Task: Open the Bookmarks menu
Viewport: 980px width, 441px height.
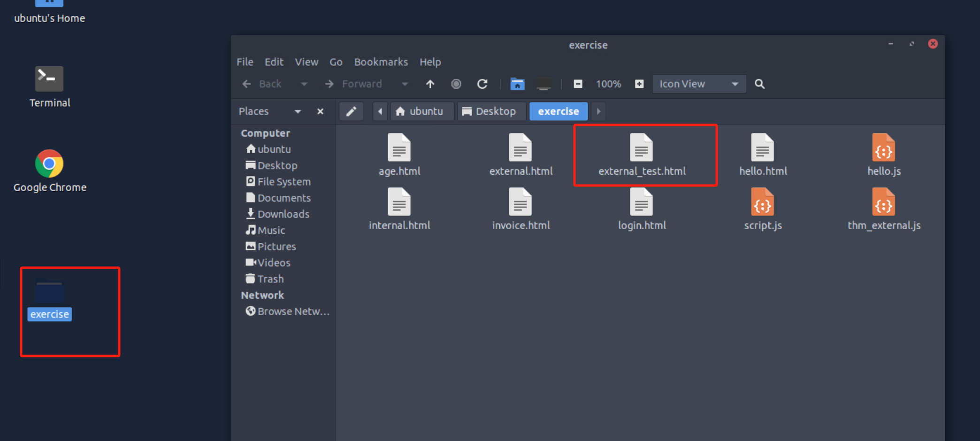Action: click(x=381, y=62)
